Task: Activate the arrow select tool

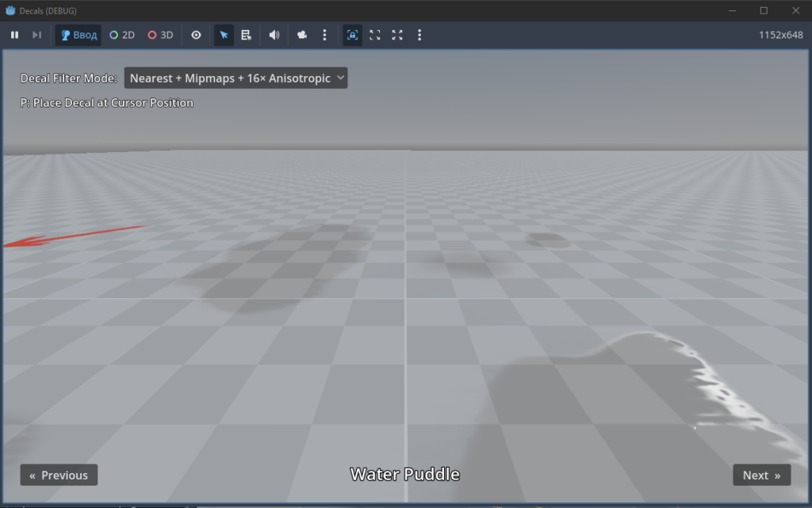Action: tap(224, 35)
